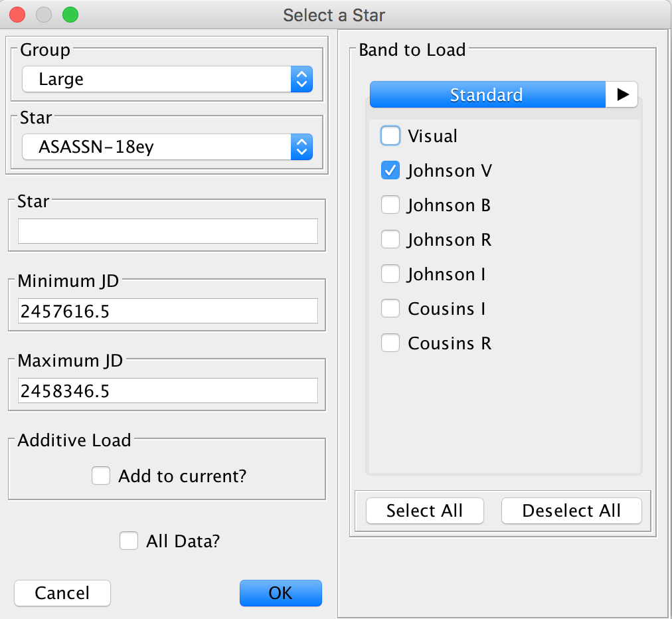Select the Standard band tab
Viewport: 672px width, 619px height.
487,95
